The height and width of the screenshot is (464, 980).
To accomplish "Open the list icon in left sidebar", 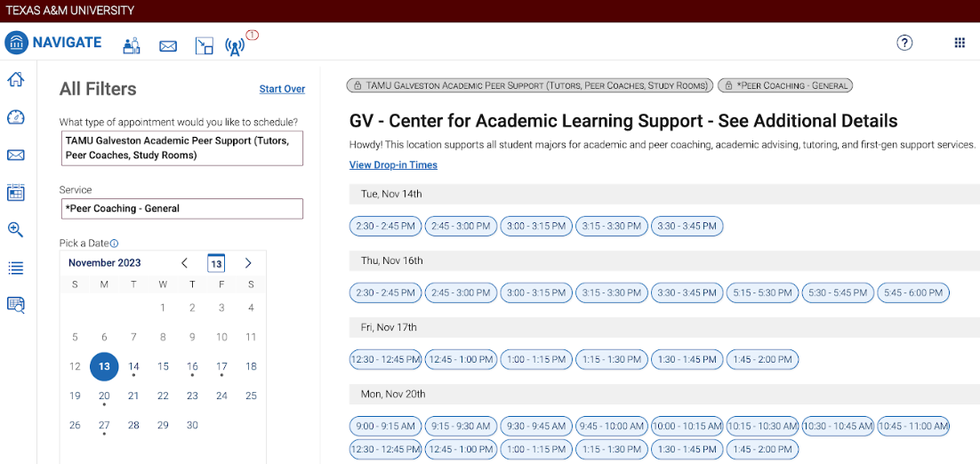I will [x=16, y=268].
